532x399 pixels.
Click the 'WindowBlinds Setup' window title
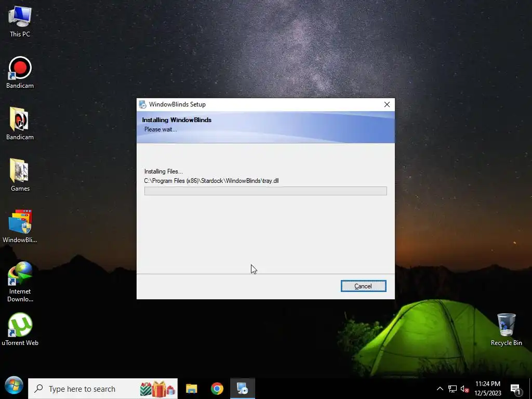pyautogui.click(x=177, y=104)
